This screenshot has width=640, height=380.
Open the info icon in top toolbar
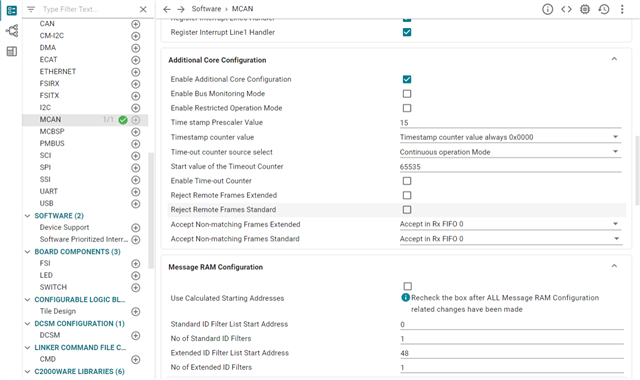pos(547,9)
